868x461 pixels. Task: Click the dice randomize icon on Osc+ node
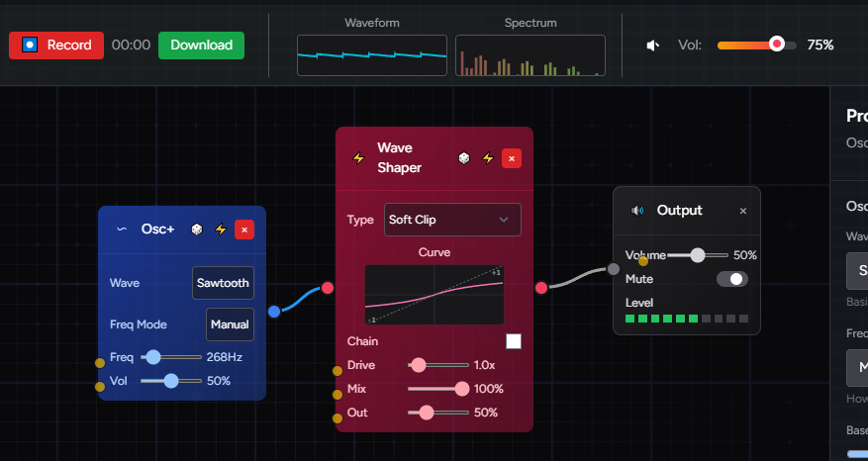click(x=197, y=230)
